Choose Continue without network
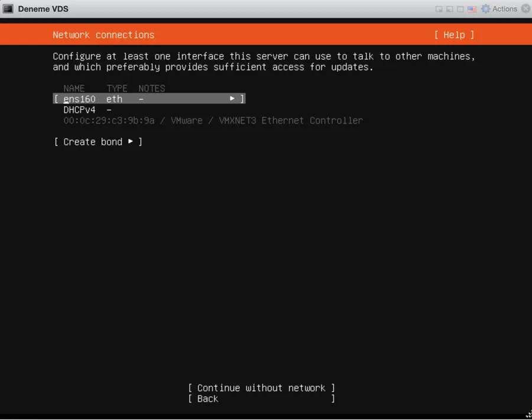The image size is (532, 420). point(262,388)
